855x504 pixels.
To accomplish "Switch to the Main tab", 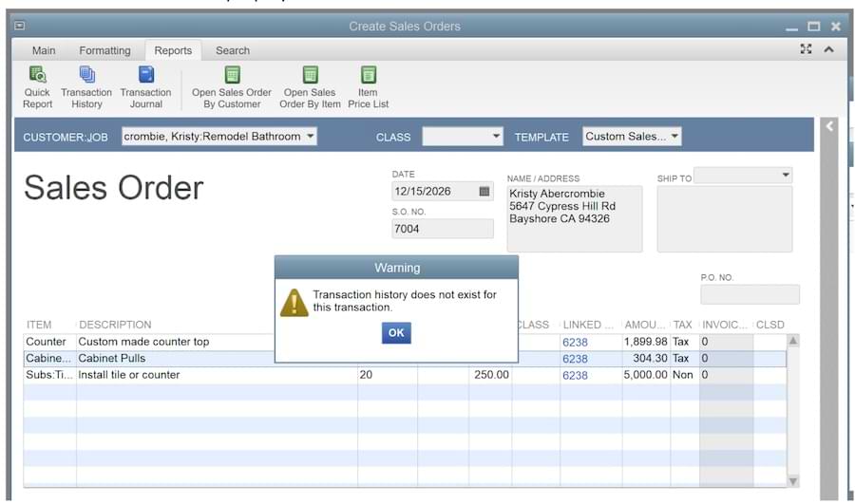I will (44, 50).
